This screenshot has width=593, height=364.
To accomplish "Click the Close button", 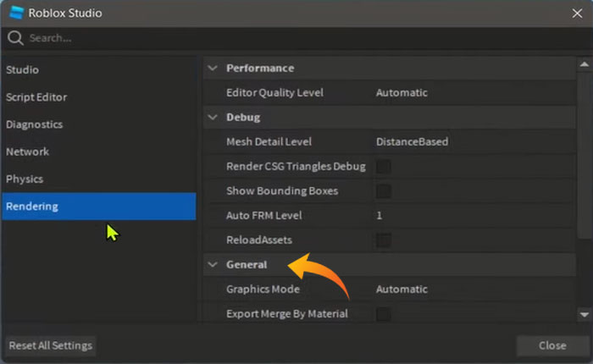I will pyautogui.click(x=552, y=345).
